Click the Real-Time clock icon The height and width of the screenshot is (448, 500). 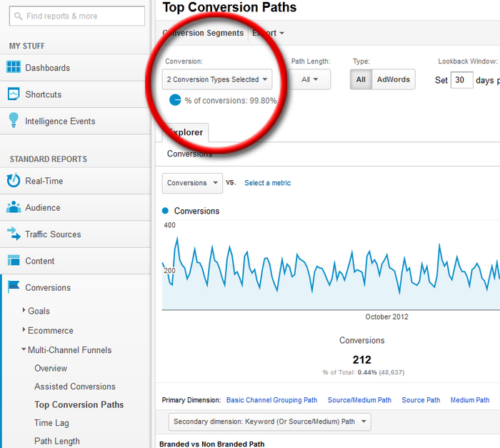point(14,181)
